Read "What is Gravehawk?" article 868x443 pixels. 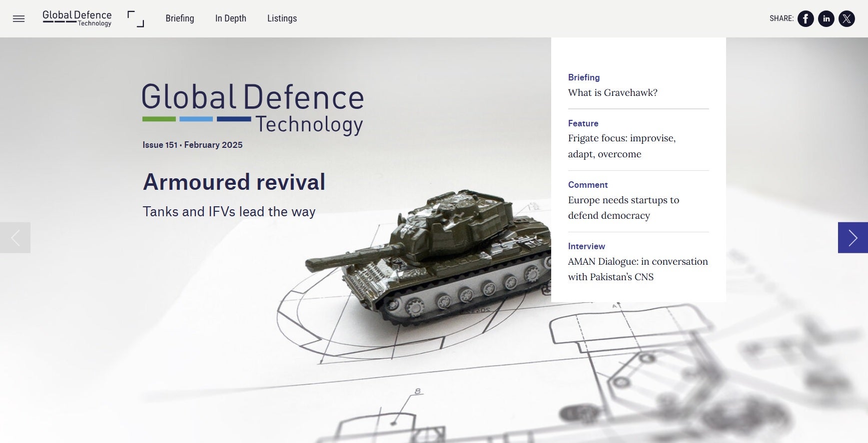[613, 92]
